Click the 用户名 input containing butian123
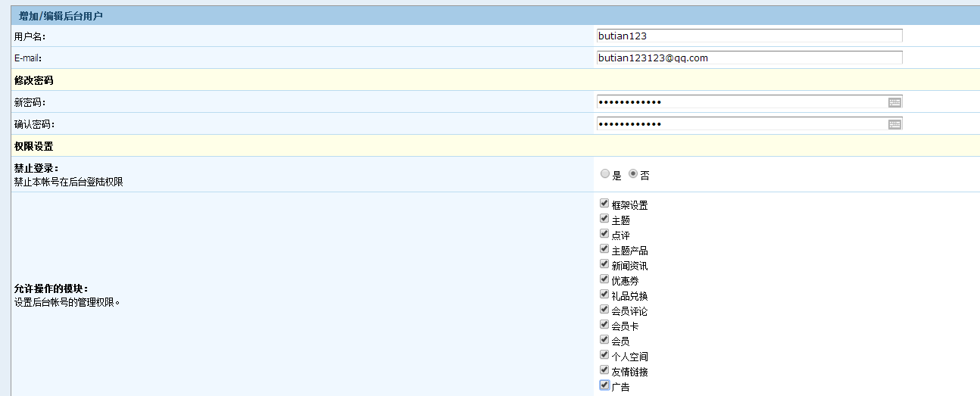Viewport: 980px width, 396px height. [750, 36]
